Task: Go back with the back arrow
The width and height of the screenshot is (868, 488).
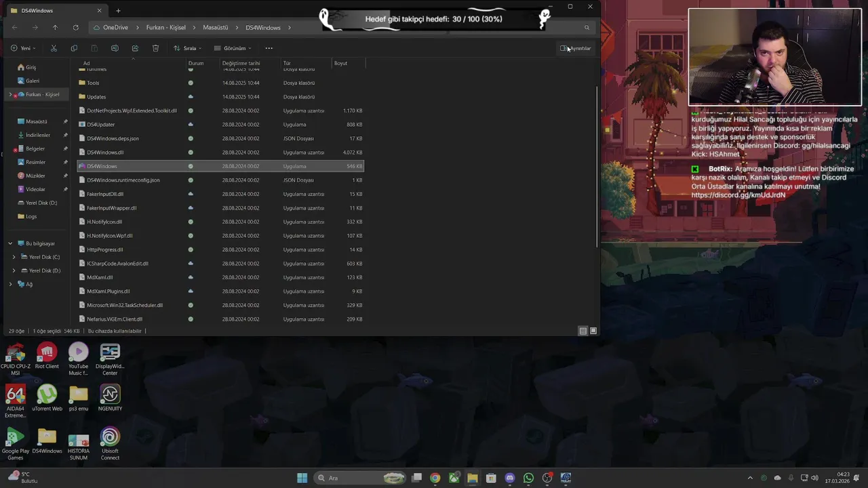Action: (x=15, y=27)
